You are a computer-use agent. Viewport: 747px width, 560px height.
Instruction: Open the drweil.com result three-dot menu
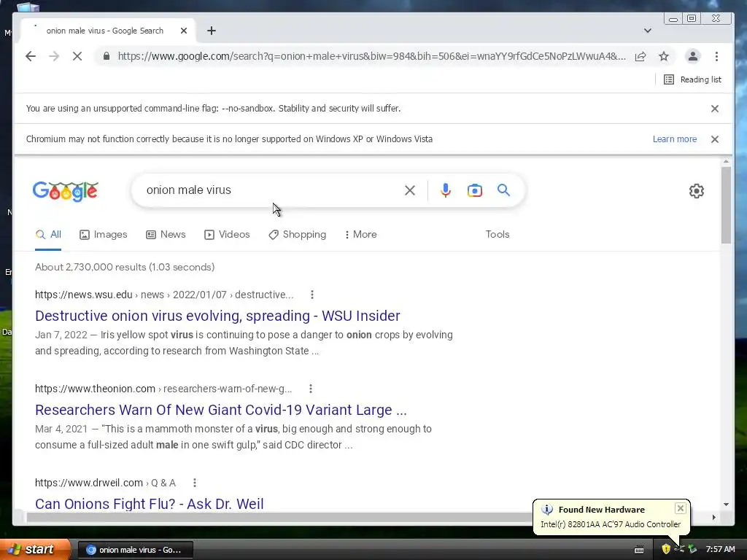[x=194, y=483]
